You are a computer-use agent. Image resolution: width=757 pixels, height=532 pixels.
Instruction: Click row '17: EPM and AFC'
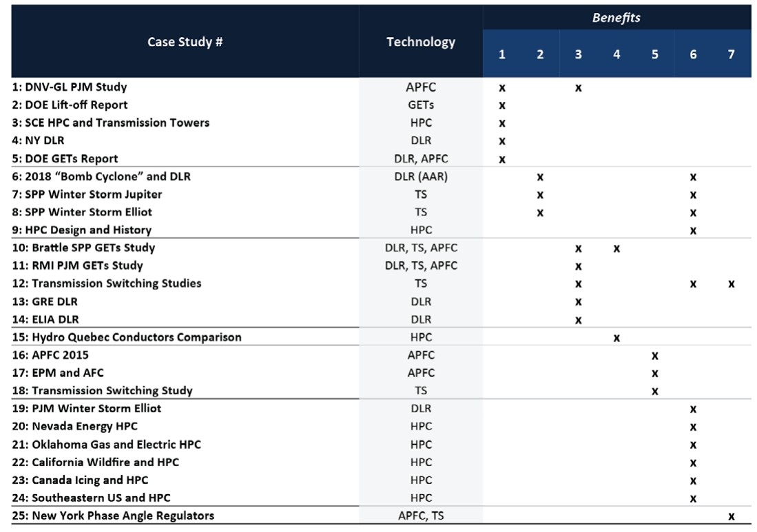[x=382, y=373]
